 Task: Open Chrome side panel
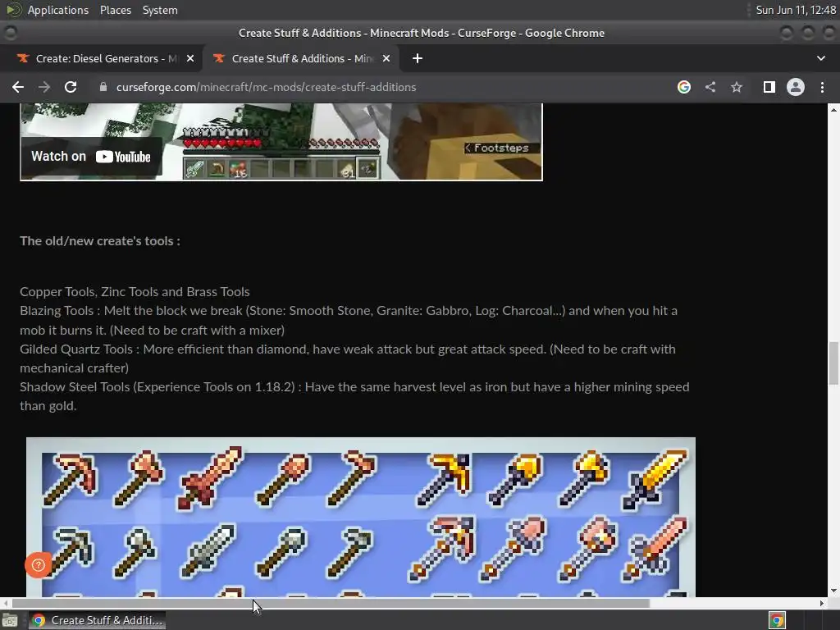pyautogui.click(x=769, y=87)
